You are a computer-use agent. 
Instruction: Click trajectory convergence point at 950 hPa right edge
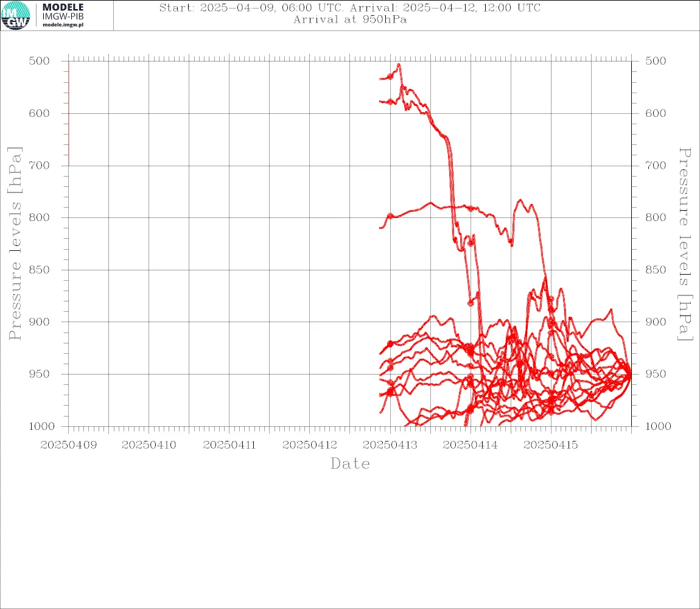tap(630, 375)
